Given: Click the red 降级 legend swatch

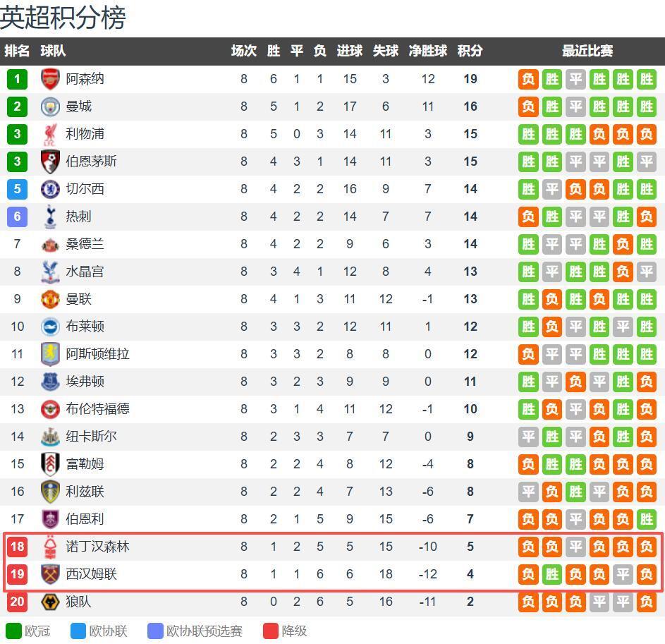Looking at the screenshot, I should tap(271, 631).
